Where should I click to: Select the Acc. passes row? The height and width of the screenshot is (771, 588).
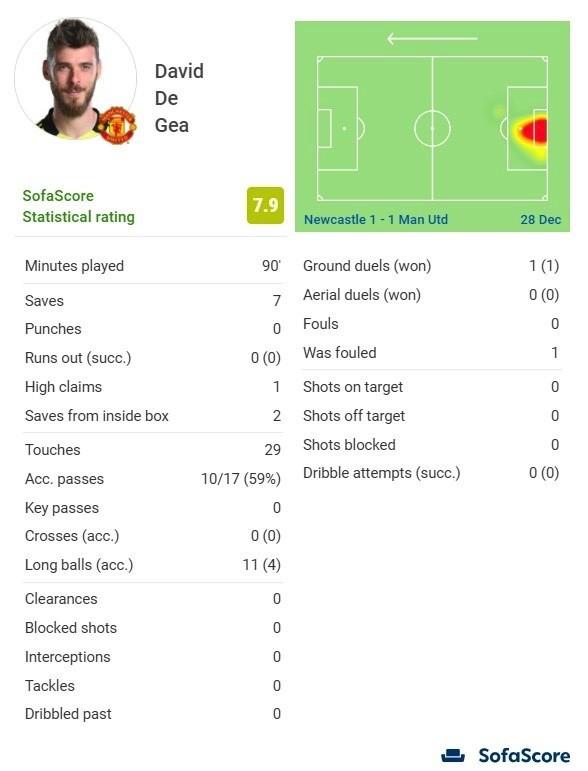click(152, 478)
